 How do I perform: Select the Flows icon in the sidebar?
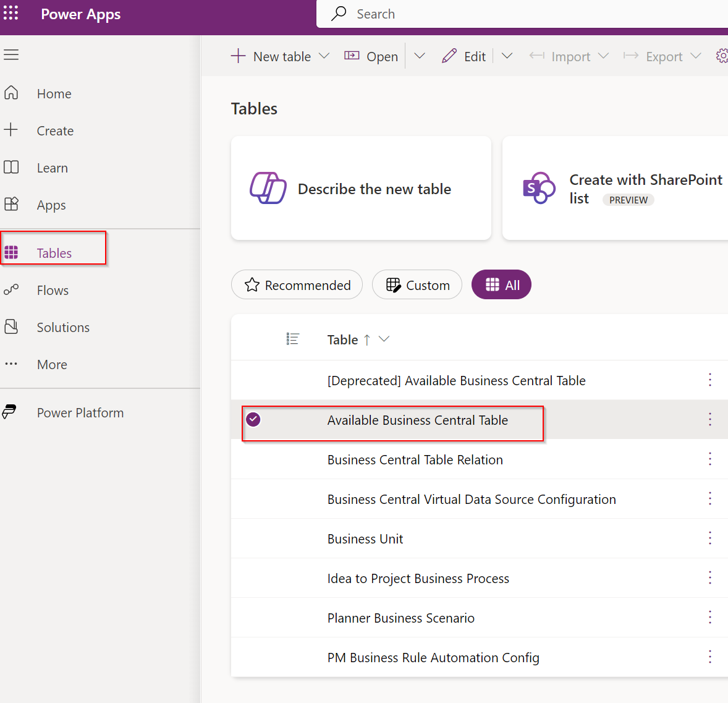pyautogui.click(x=11, y=290)
